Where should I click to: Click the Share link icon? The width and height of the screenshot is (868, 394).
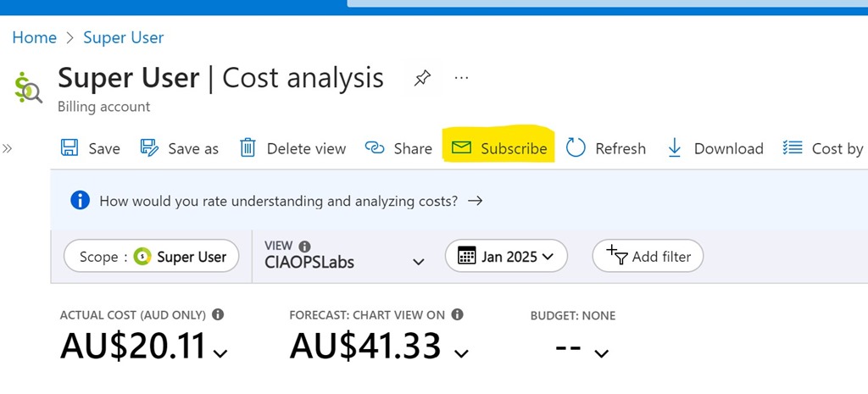coord(375,148)
